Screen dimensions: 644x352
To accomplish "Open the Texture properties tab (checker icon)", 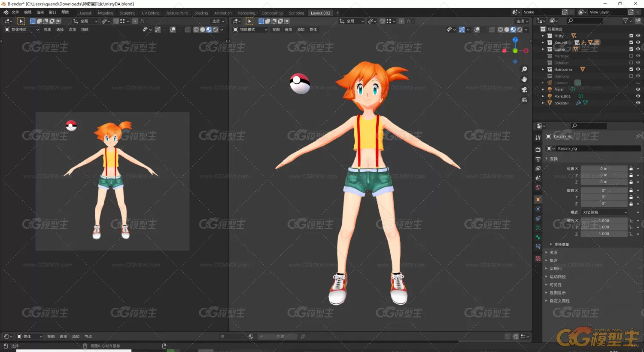I will pos(538,259).
